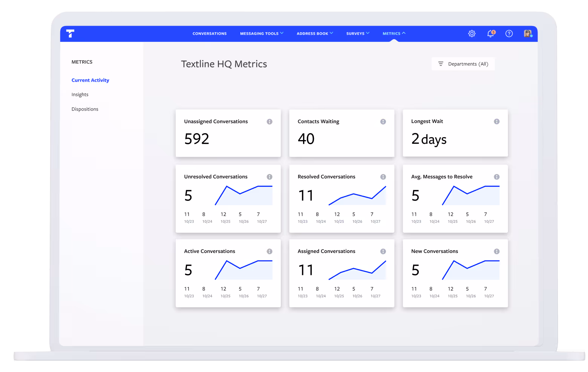Select Current Activity in sidebar
Viewport: 588px width, 372px height.
(90, 80)
